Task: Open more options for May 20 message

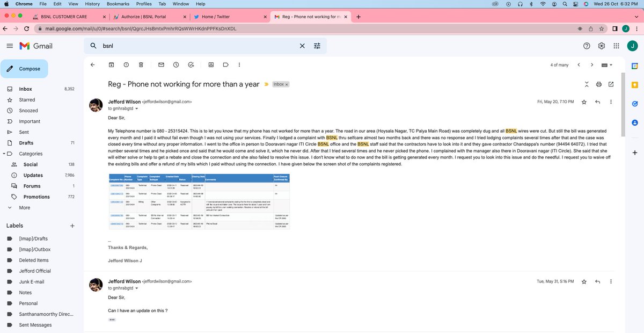Action: (611, 102)
